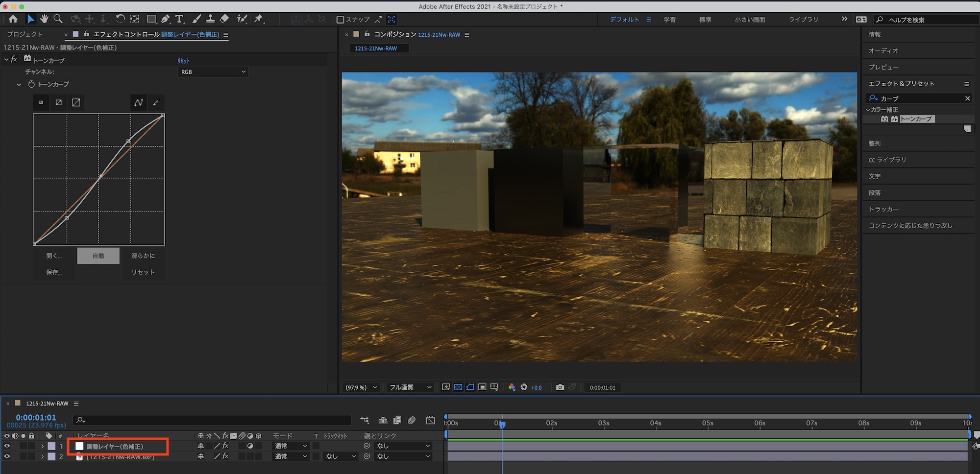Enable the スナップ checkbox
This screenshot has width=980, height=474.
[x=341, y=20]
